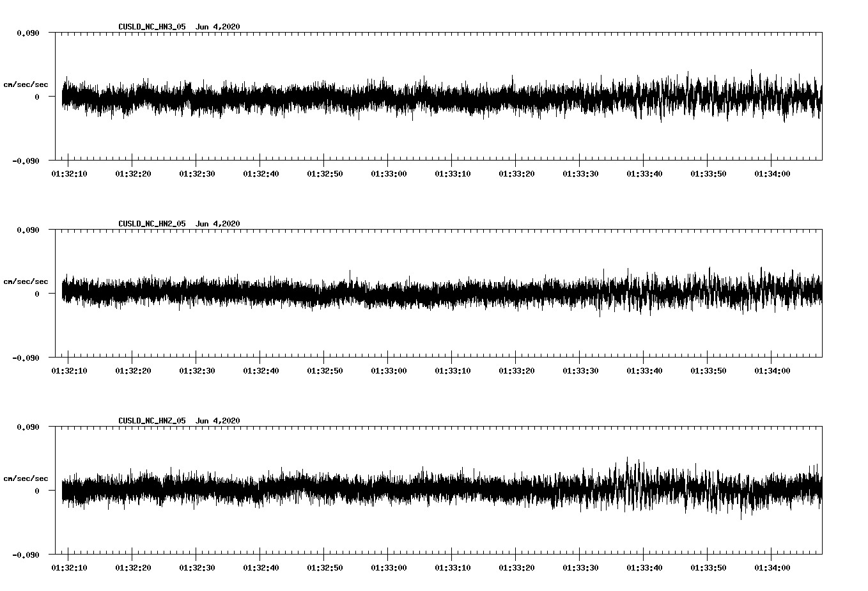Click 01:33:10 time label under HN2 plot
The width and height of the screenshot is (868, 591).
tap(453, 370)
